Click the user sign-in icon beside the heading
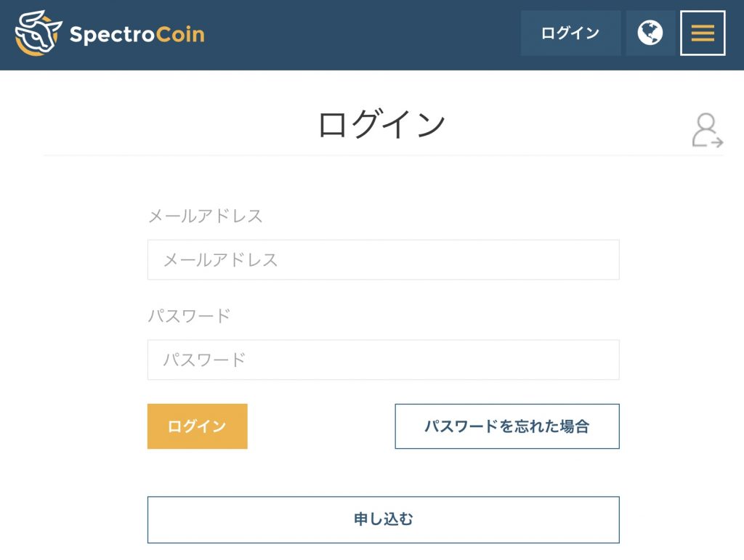 (707, 130)
